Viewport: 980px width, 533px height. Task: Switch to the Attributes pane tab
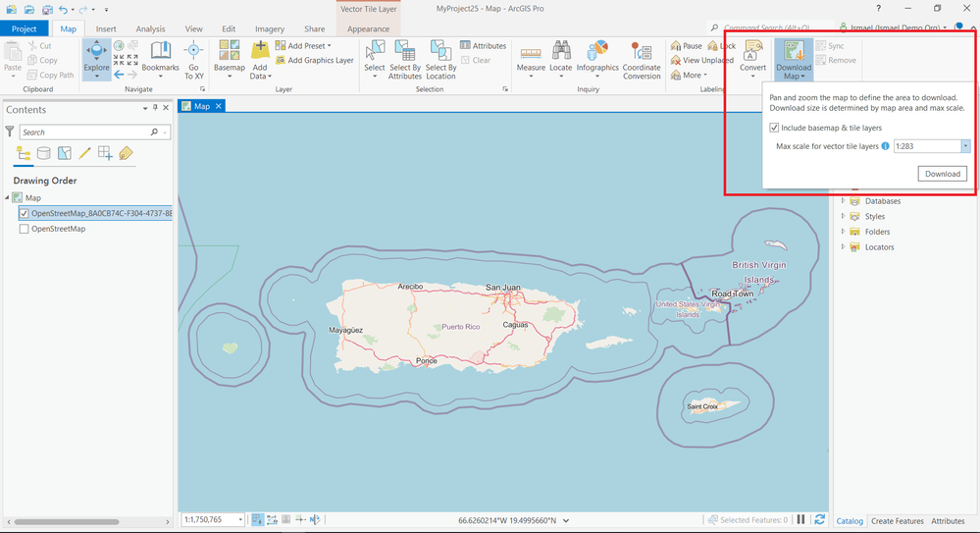pos(948,520)
